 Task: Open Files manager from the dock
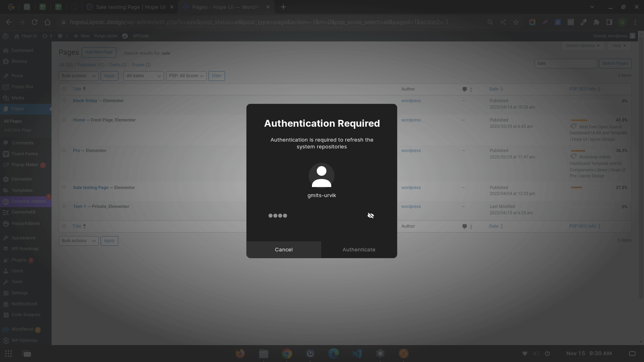point(264,354)
